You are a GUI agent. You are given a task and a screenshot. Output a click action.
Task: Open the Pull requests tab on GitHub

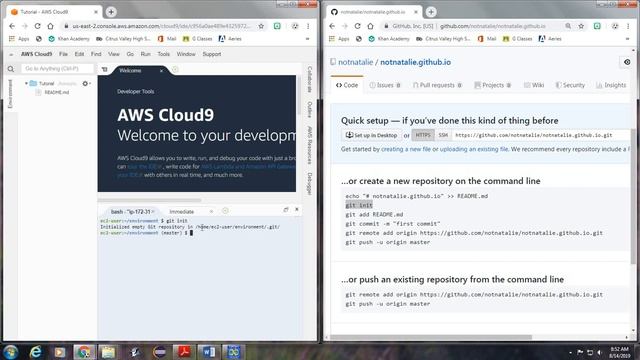pyautogui.click(x=437, y=85)
